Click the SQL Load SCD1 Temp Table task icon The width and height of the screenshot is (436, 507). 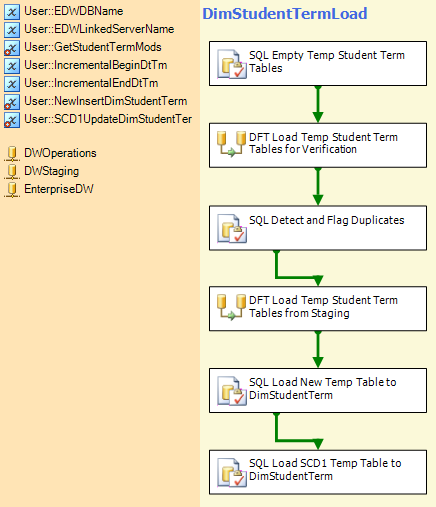232,472
